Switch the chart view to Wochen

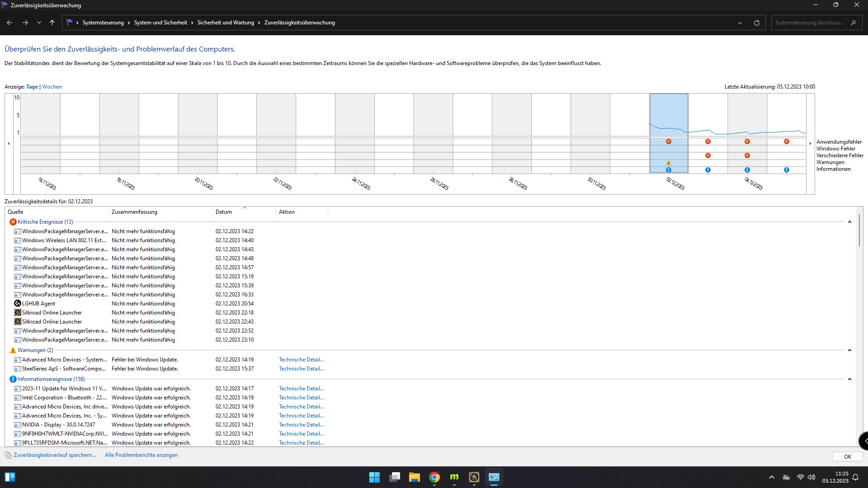tap(52, 87)
